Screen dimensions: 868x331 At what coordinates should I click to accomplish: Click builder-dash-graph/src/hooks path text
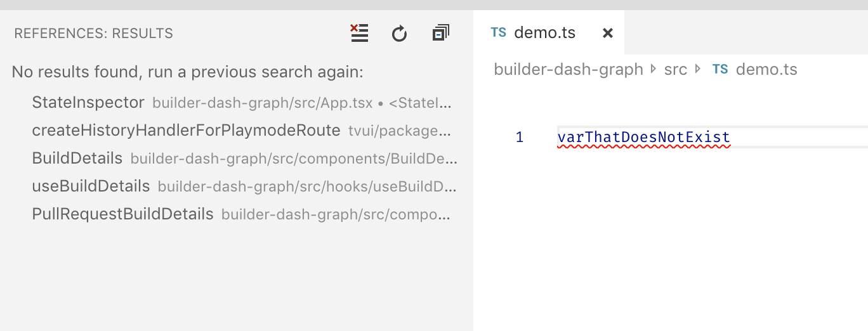coord(307,186)
